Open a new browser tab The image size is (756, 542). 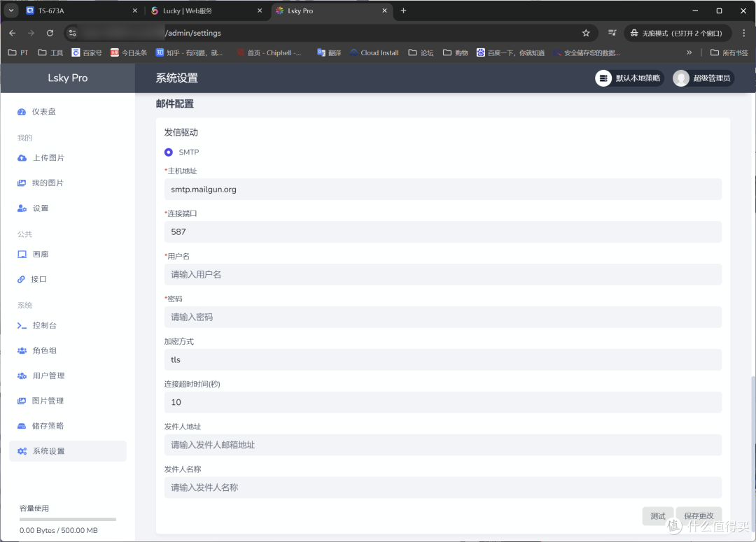404,10
